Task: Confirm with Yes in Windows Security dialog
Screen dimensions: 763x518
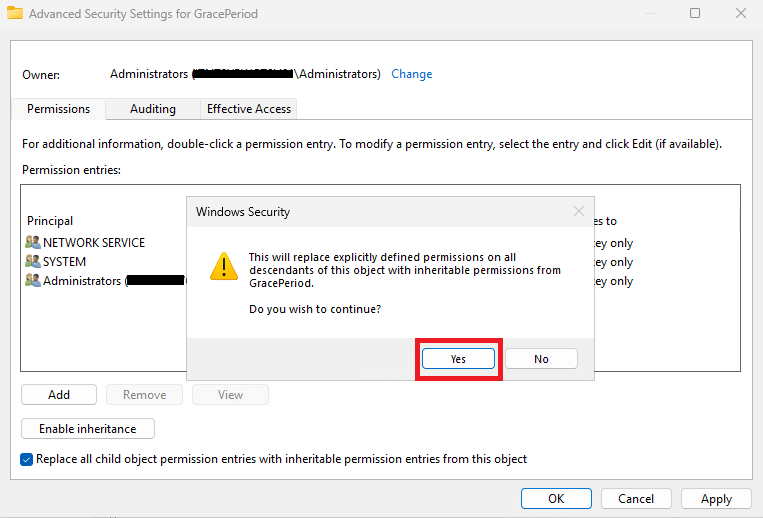Action: pos(458,359)
